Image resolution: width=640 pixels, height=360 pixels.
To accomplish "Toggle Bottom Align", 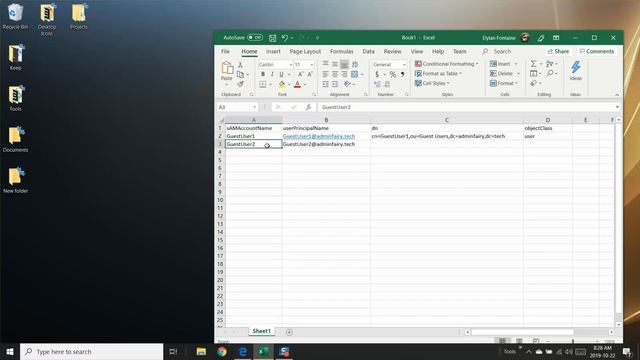I will pos(344,64).
